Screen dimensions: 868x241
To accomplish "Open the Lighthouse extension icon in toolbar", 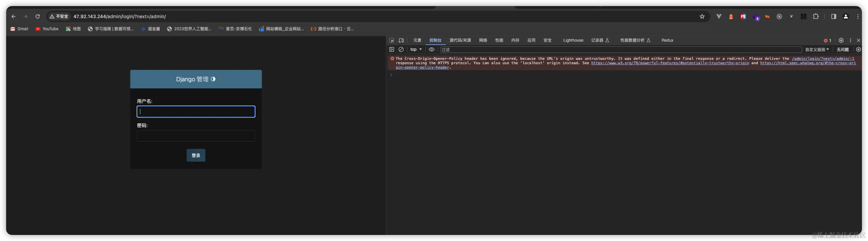I will click(731, 16).
